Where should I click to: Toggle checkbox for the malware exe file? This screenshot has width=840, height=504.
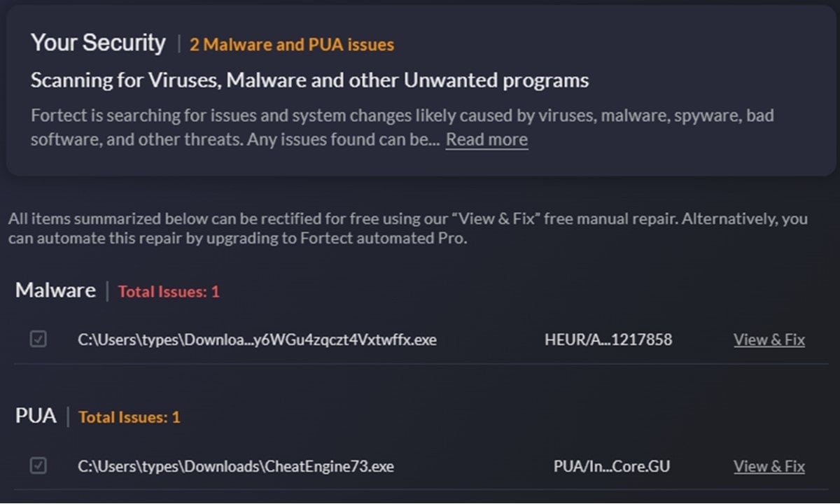click(38, 339)
